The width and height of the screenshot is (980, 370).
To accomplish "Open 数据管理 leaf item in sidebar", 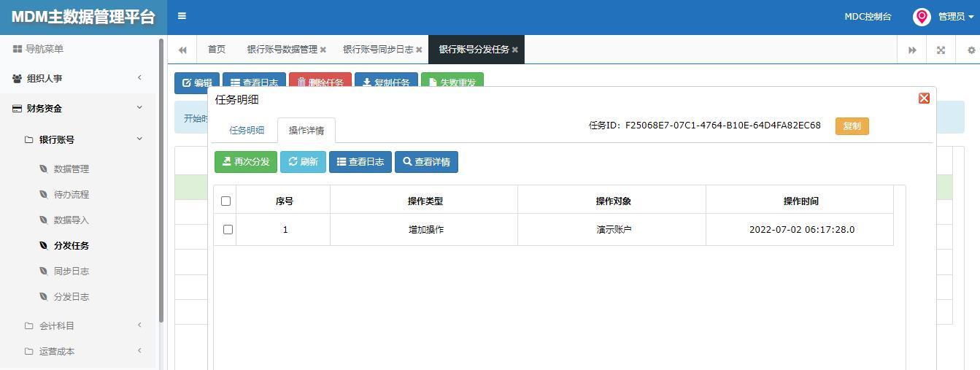I will (72, 169).
